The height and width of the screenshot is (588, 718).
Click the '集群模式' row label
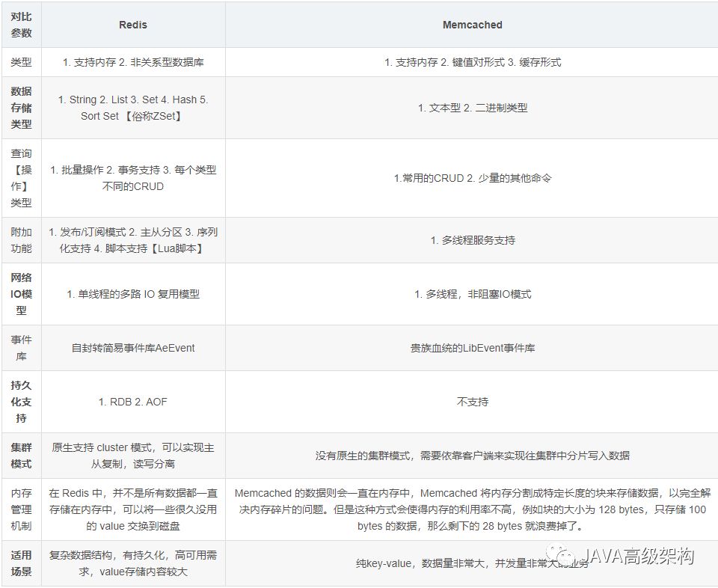click(x=21, y=456)
